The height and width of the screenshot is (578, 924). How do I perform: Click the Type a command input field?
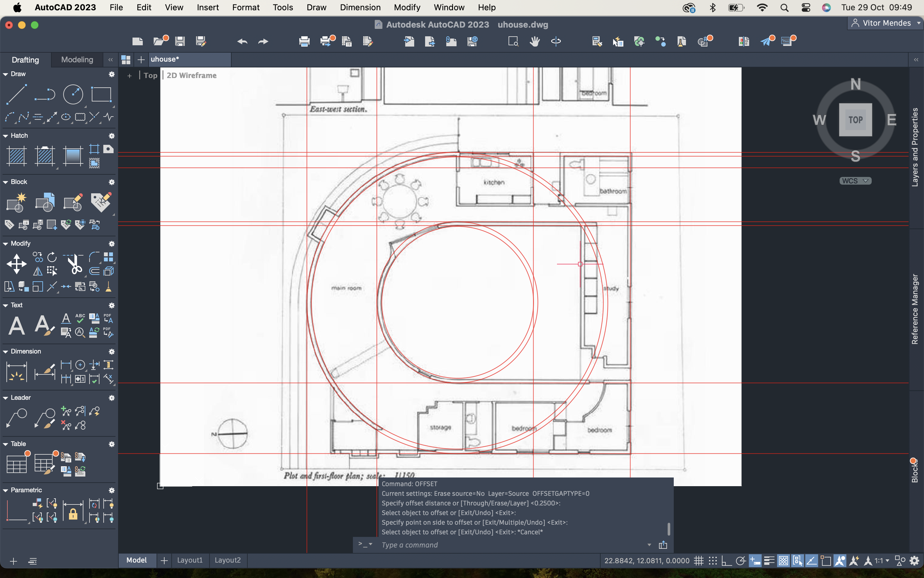(512, 545)
